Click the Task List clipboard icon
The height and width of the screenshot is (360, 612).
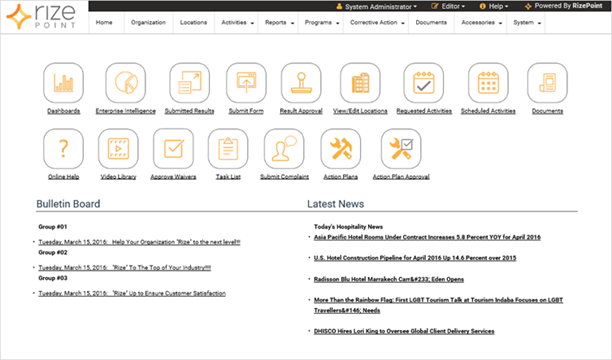(228, 149)
